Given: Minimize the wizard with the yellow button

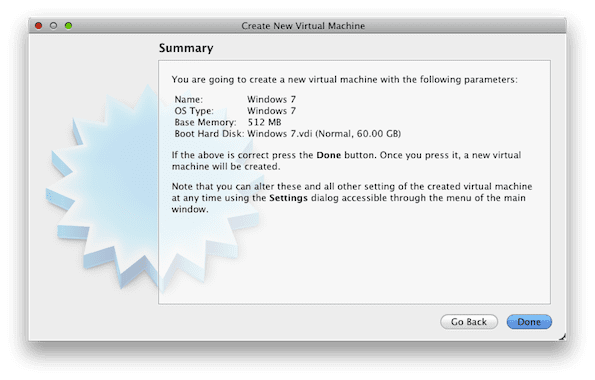Looking at the screenshot, I should tap(54, 25).
